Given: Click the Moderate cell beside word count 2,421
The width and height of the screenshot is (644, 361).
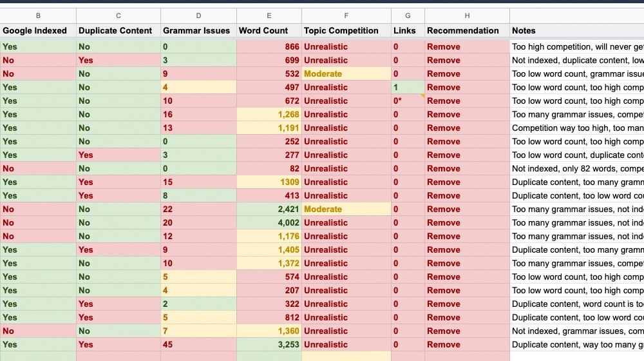Looking at the screenshot, I should (346, 209).
